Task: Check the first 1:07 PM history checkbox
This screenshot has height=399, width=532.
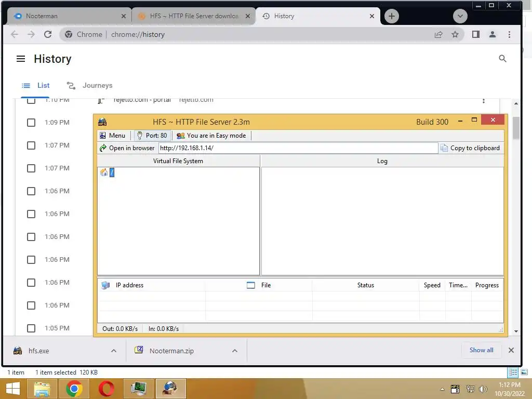Action: pos(31,145)
